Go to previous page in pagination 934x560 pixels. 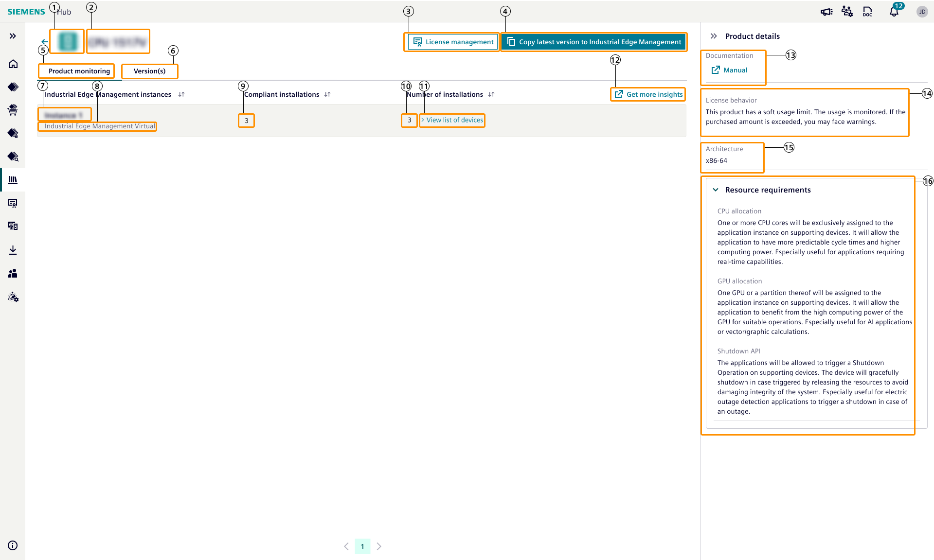[x=346, y=546]
